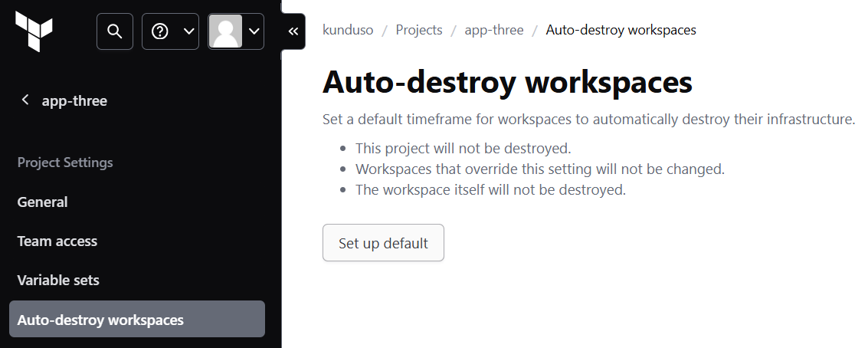Go to Team access settings
Viewport: 868px width, 348px height.
(x=57, y=241)
